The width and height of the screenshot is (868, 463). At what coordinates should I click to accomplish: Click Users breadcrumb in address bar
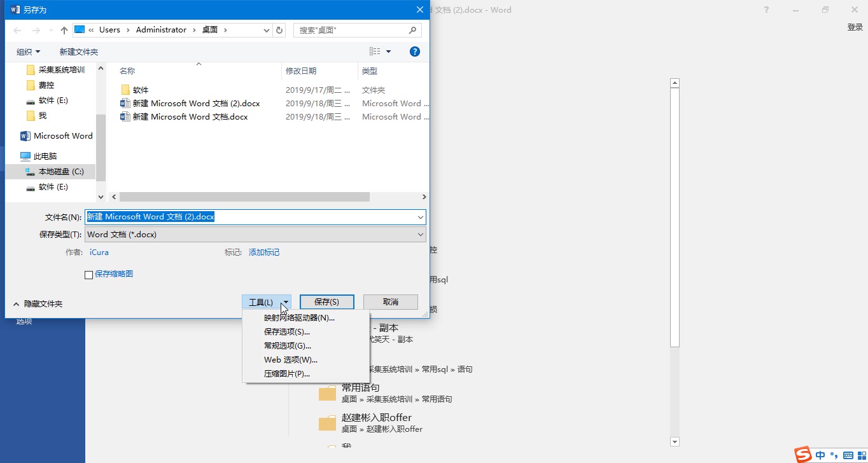(x=109, y=30)
